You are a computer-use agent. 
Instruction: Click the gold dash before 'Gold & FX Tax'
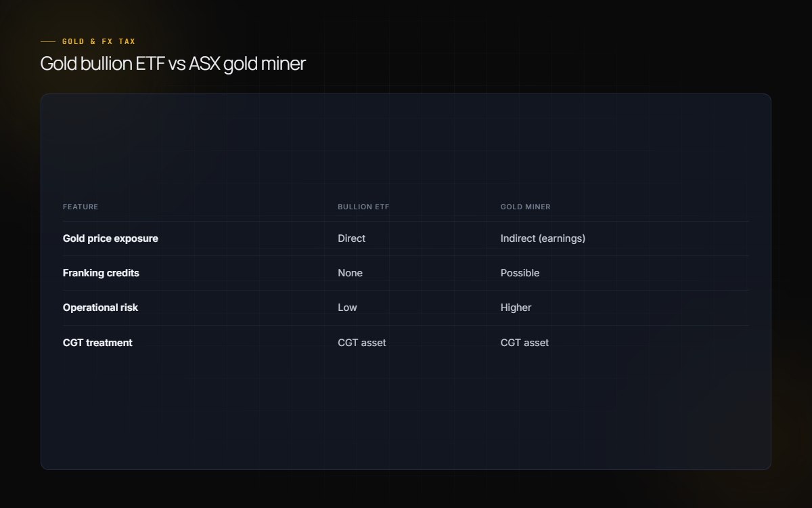pos(48,42)
